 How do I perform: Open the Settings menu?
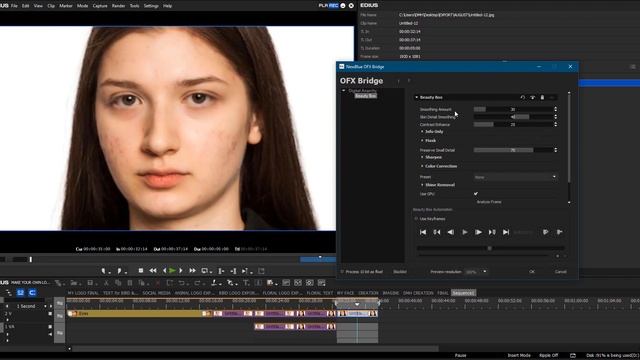(151, 6)
